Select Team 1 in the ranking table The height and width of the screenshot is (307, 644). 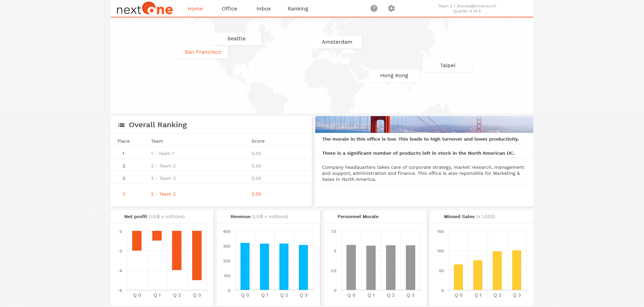pos(162,153)
